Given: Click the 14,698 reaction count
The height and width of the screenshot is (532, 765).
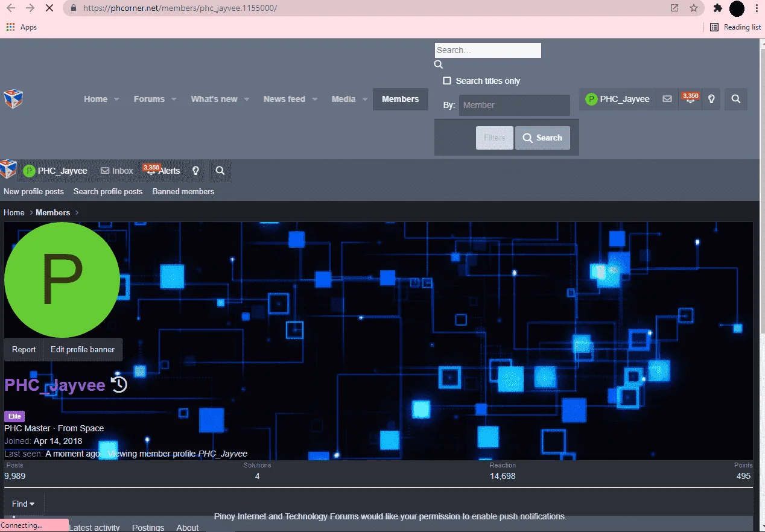Looking at the screenshot, I should pyautogui.click(x=503, y=476).
